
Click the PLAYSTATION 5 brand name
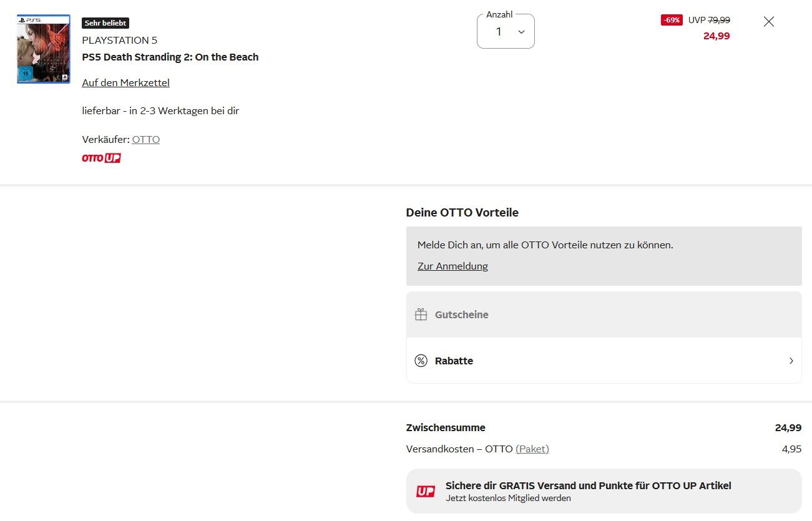(x=119, y=40)
